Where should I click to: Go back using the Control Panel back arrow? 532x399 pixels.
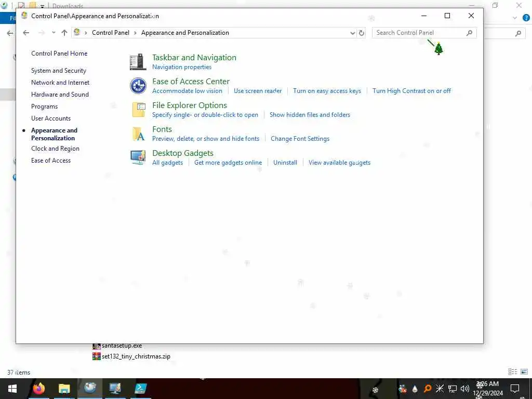[x=26, y=33]
